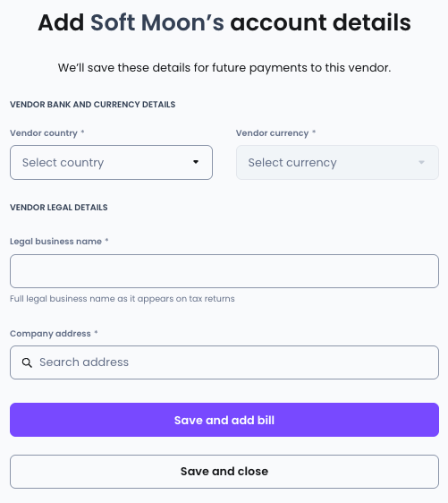Screen dimensions: 448x503
Task: Open the Select currency dropdown
Action: tap(337, 162)
